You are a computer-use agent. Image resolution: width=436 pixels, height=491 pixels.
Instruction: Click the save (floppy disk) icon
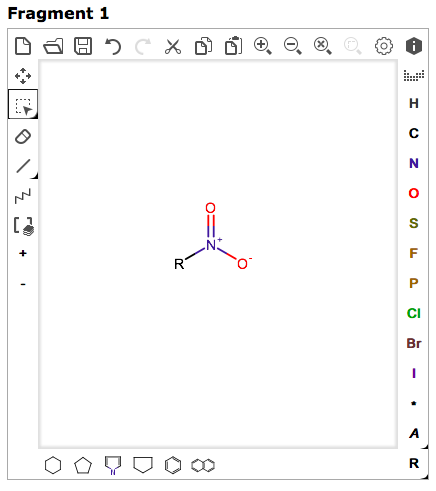(x=83, y=46)
